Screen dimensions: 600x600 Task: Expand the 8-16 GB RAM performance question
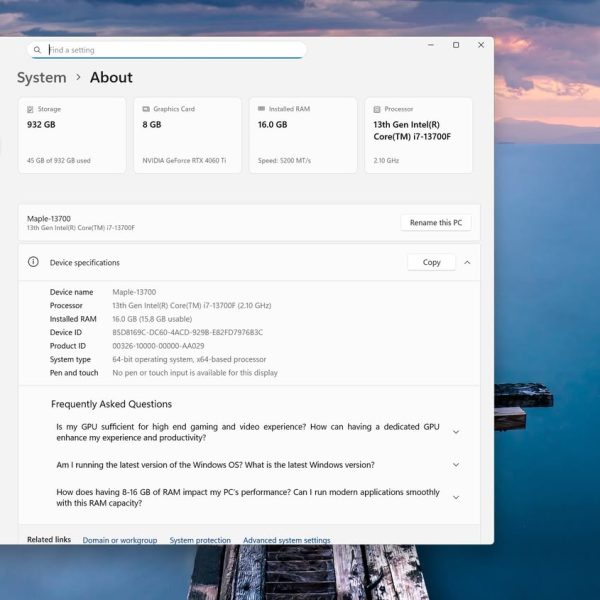pos(456,497)
